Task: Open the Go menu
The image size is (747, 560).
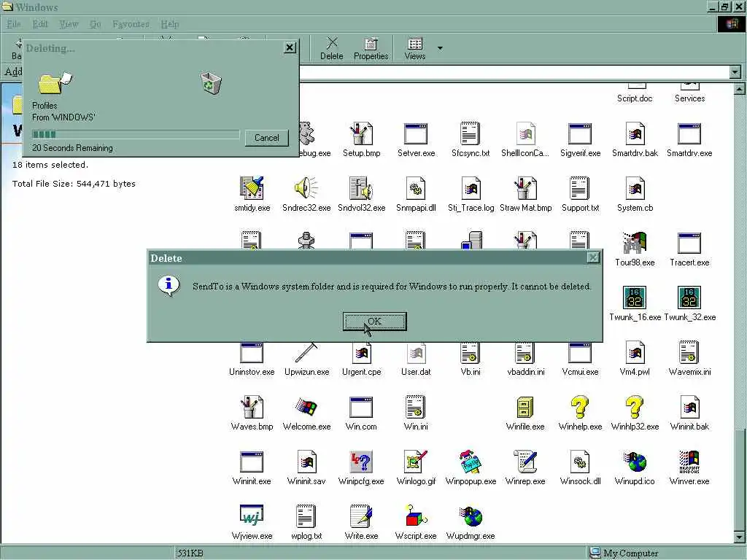Action: point(96,24)
